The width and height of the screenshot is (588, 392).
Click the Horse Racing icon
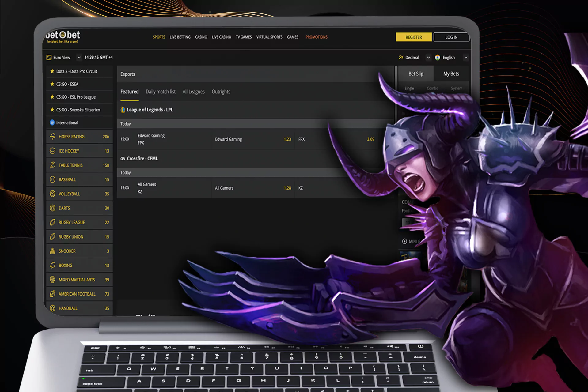(53, 136)
